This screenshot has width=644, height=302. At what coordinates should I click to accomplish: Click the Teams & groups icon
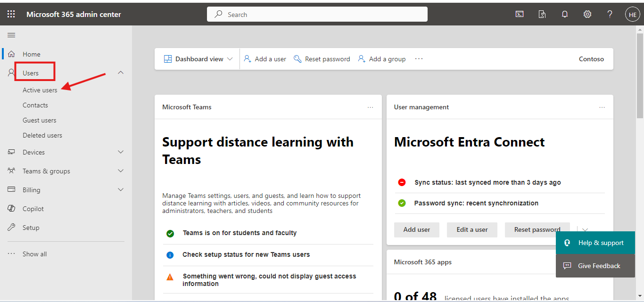click(x=12, y=171)
